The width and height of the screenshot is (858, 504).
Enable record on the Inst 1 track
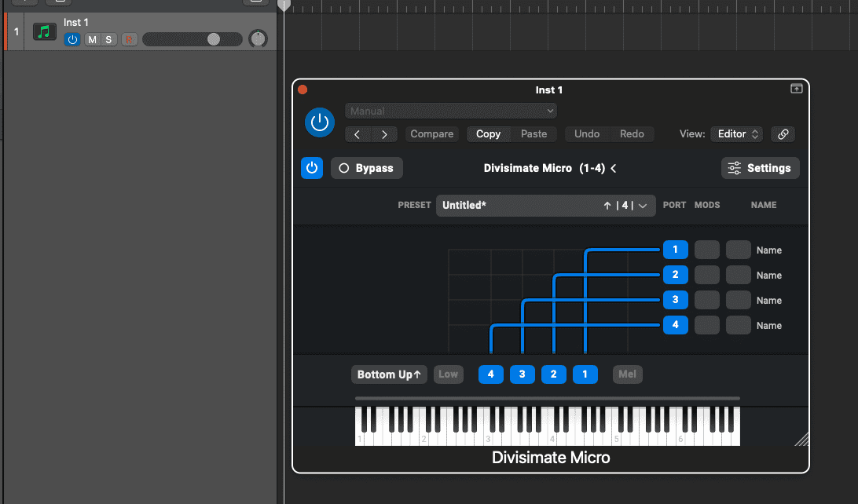pos(130,39)
